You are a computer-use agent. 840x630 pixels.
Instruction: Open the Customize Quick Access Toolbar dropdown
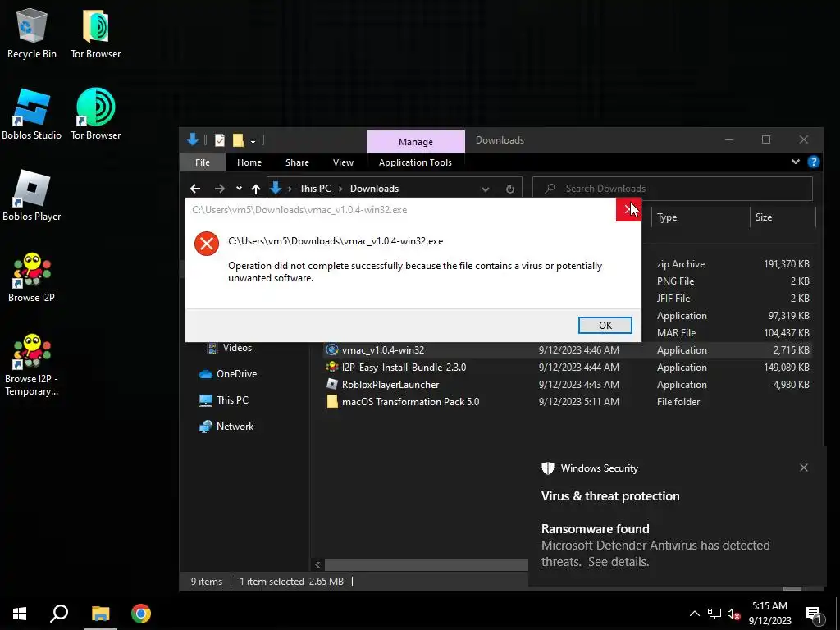(x=253, y=141)
